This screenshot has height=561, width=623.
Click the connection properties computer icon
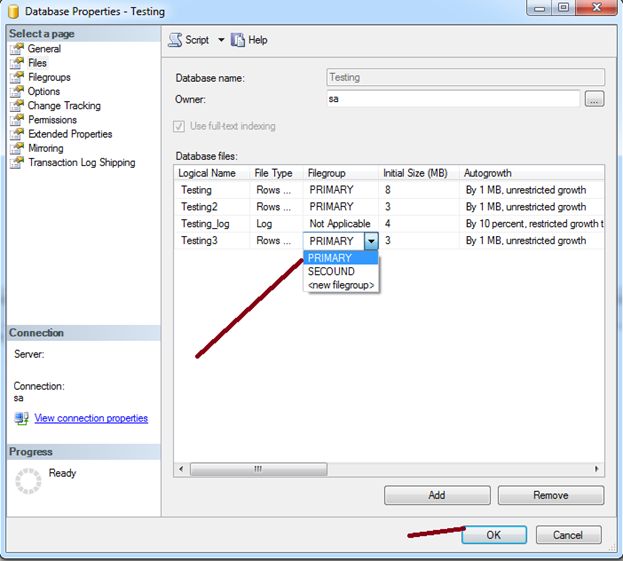point(21,418)
